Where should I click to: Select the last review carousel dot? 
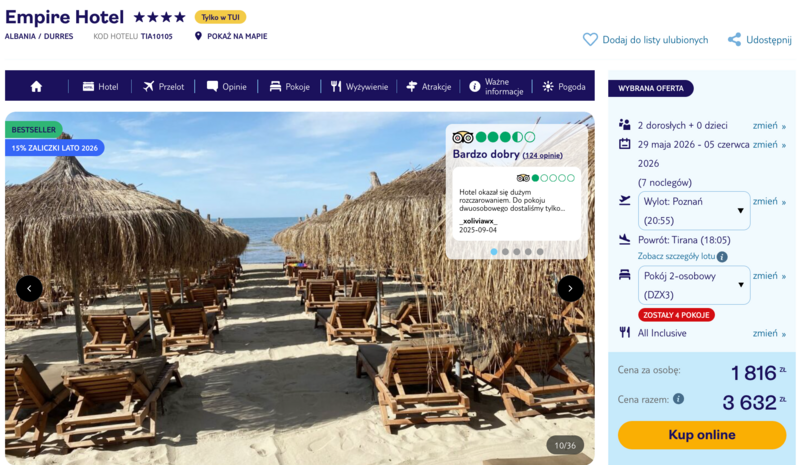[540, 252]
